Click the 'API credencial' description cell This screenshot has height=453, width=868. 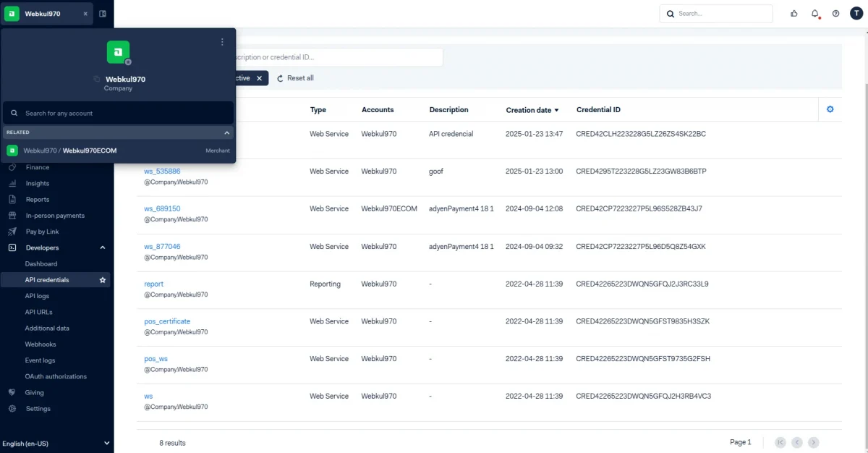pyautogui.click(x=451, y=134)
